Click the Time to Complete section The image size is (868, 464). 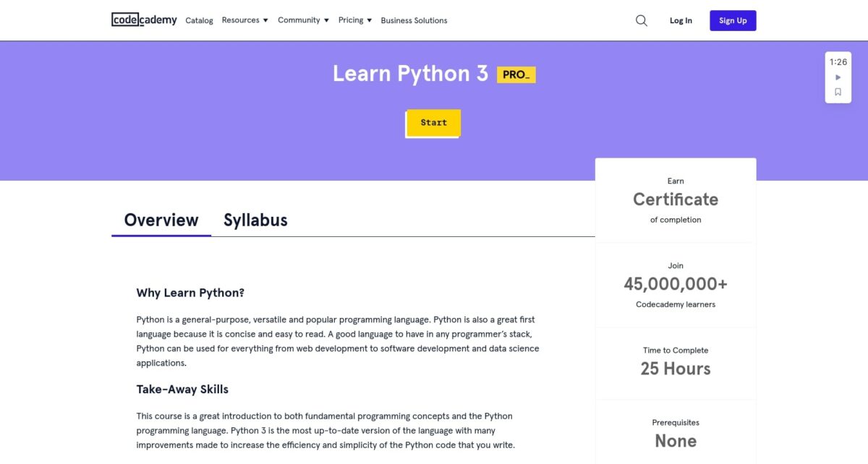[675, 361]
